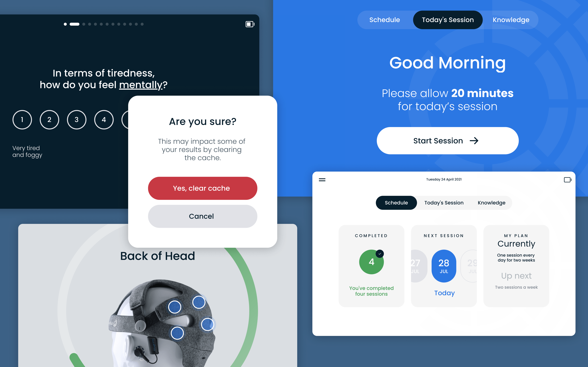This screenshot has height=367, width=588.
Task: Select the Schedule tab in navigation
Action: coord(384,19)
